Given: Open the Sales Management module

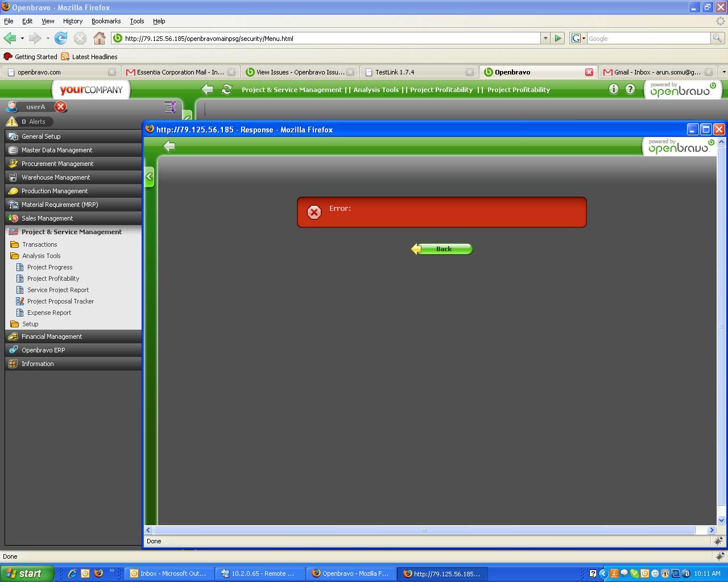Looking at the screenshot, I should [x=47, y=218].
